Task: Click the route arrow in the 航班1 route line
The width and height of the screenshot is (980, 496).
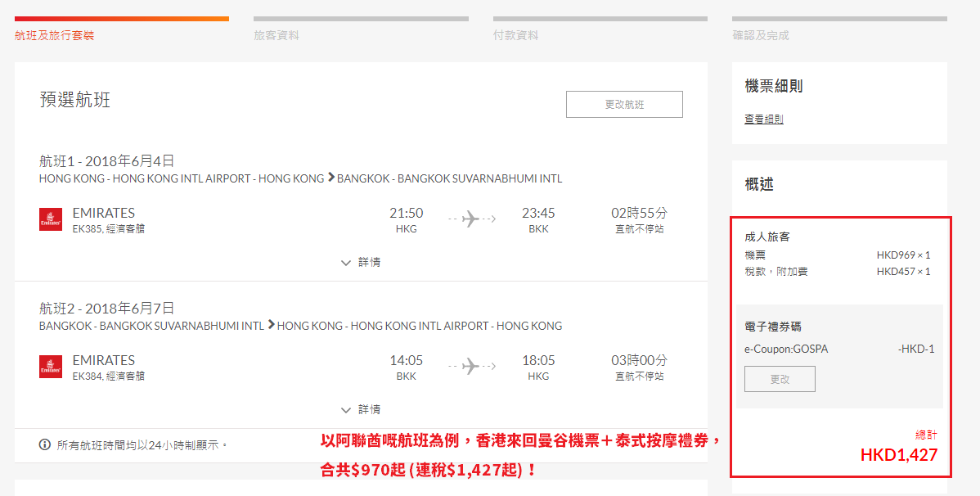Action: (x=331, y=178)
